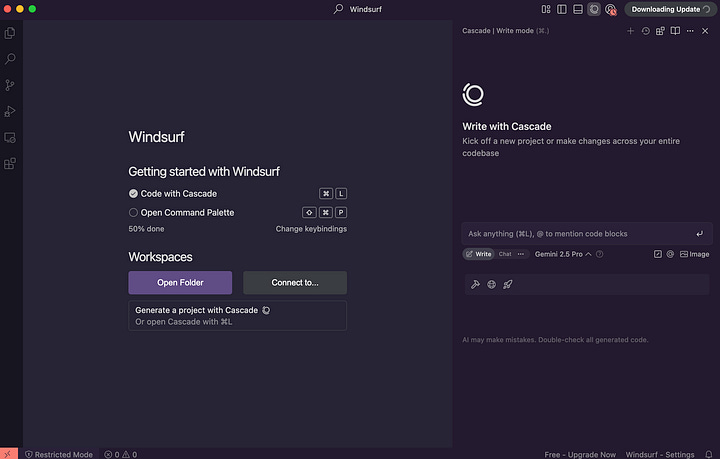Viewport: 720px width, 459px height.
Task: Click the customize layout icon in title bar
Action: pyautogui.click(x=546, y=9)
